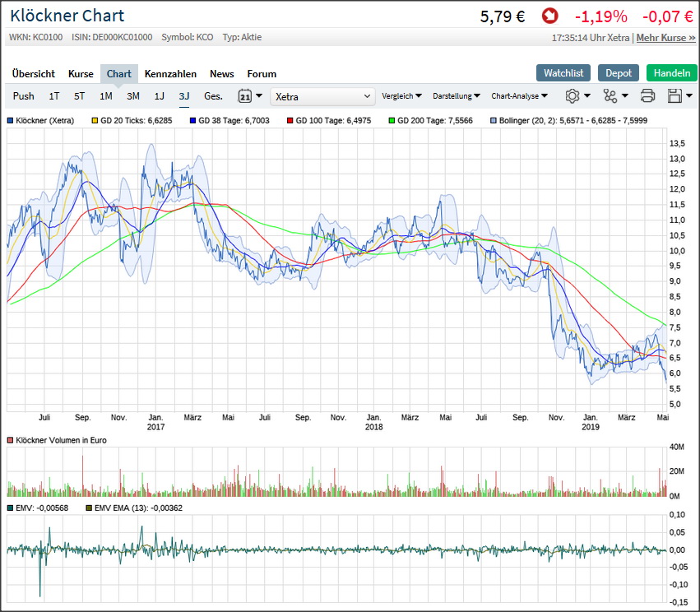
Task: Open the Xetra exchange dropdown
Action: click(322, 96)
